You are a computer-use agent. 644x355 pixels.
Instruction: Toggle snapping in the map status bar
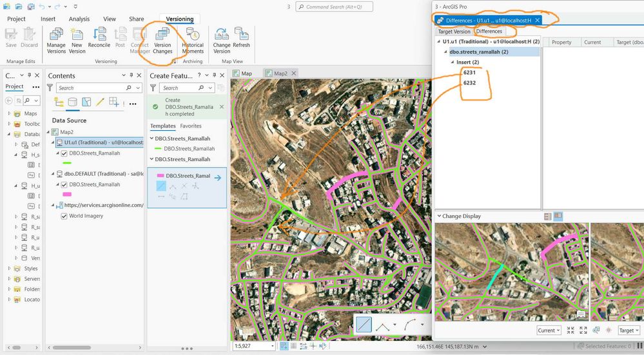click(284, 346)
